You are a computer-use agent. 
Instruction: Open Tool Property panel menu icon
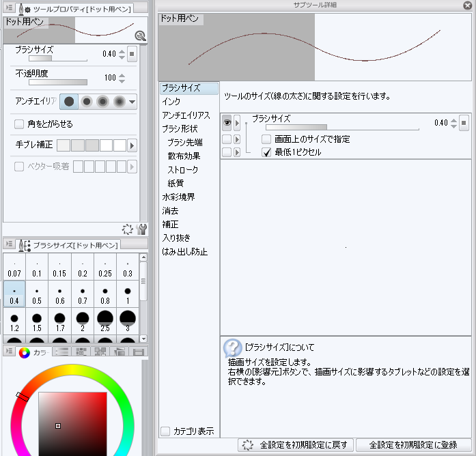click(7, 8)
